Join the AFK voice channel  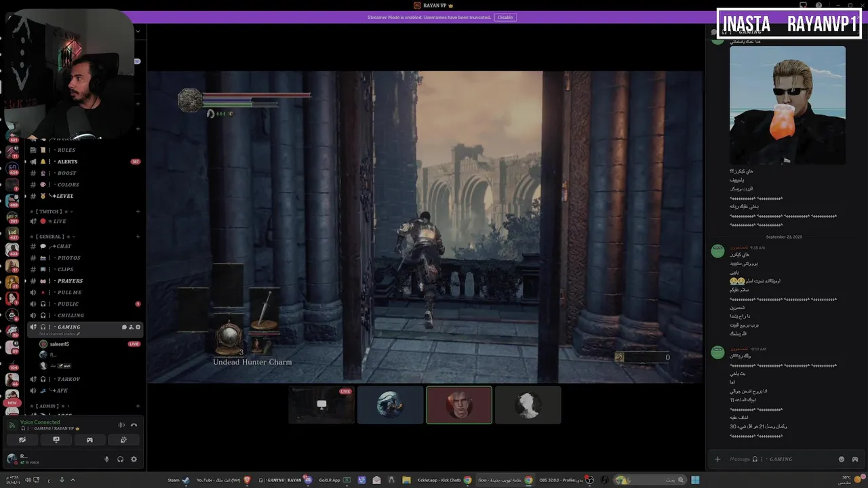click(x=85, y=390)
